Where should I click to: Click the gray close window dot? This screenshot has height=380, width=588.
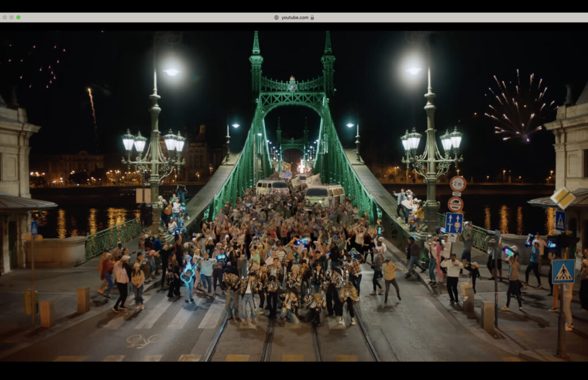coord(5,18)
